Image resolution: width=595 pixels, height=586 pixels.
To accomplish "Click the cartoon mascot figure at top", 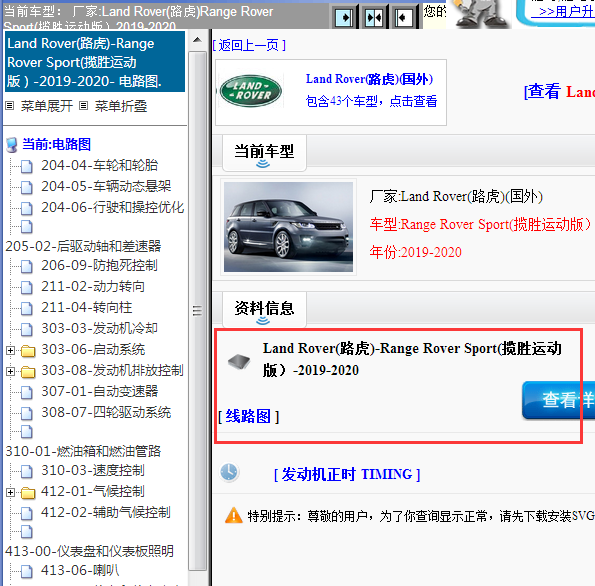I will coord(481,14).
